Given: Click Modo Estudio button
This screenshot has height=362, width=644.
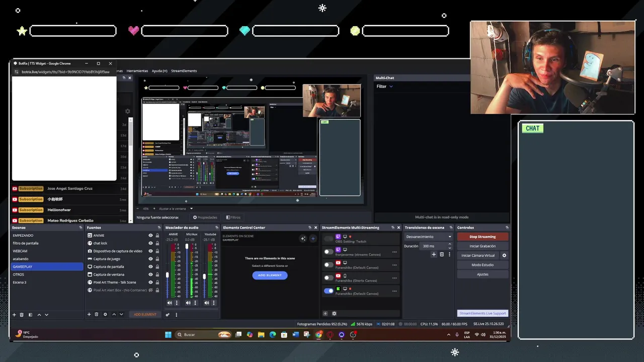Looking at the screenshot, I should [x=482, y=265].
